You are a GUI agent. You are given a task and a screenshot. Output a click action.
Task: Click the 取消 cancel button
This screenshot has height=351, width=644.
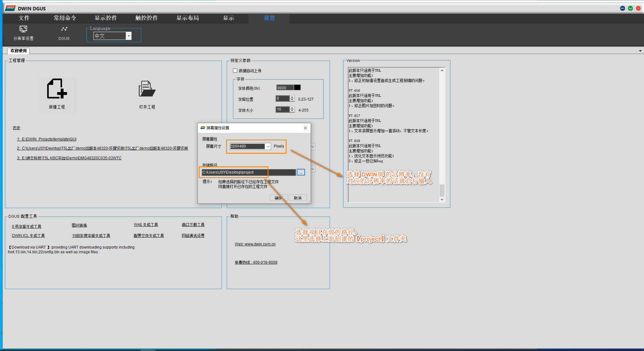point(298,198)
